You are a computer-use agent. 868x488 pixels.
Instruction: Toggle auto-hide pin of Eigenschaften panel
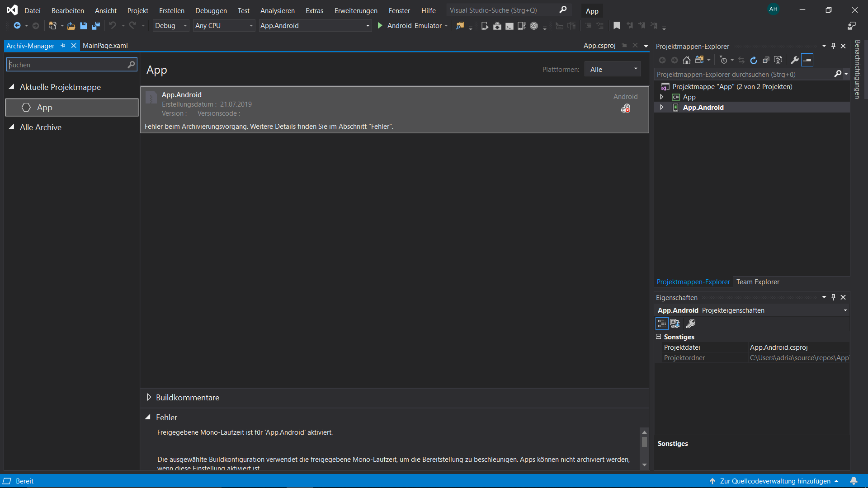[x=834, y=297]
